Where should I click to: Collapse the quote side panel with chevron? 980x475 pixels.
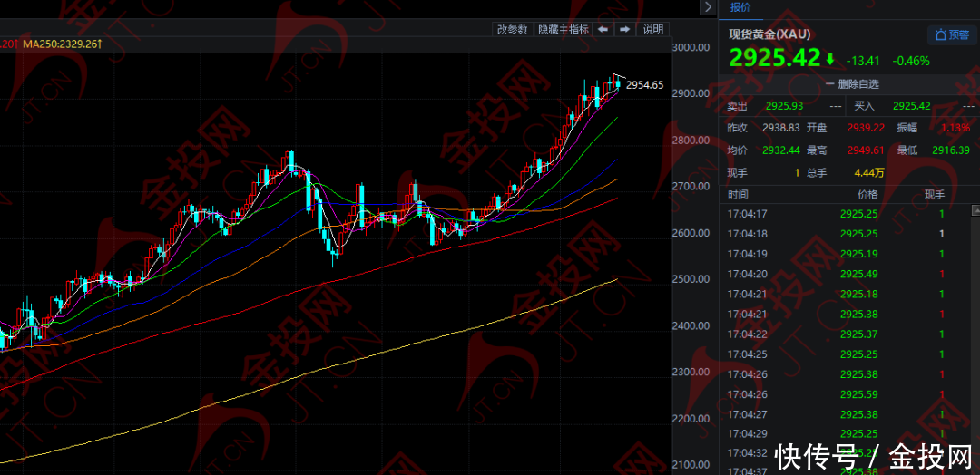pyautogui.click(x=708, y=7)
